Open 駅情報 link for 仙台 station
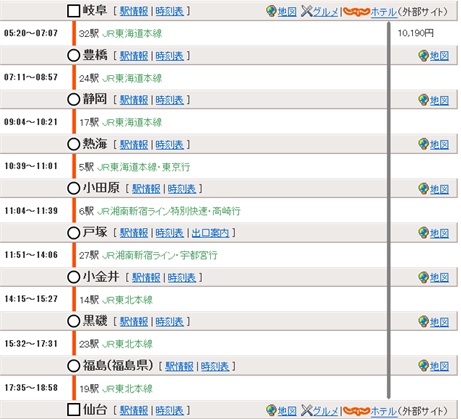461x419 pixels. click(x=134, y=410)
